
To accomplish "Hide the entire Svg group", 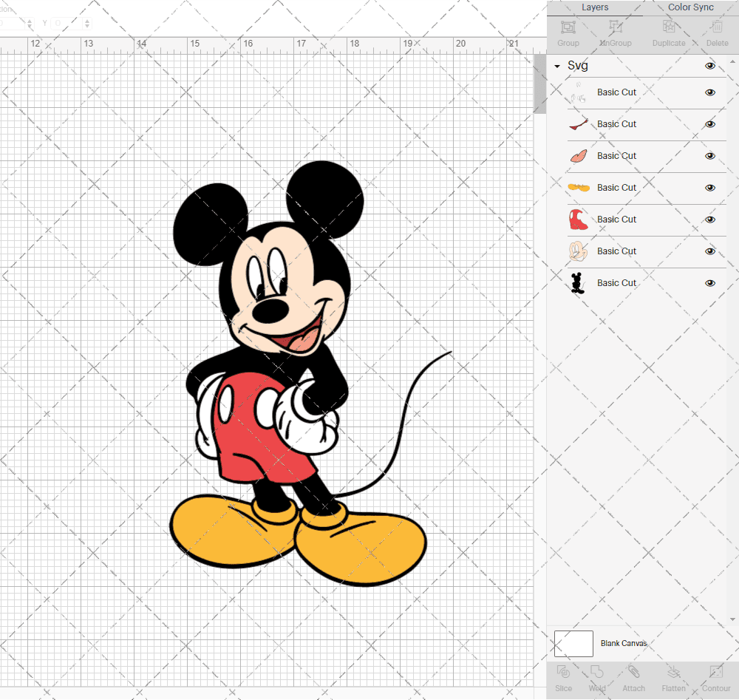I will [x=709, y=66].
